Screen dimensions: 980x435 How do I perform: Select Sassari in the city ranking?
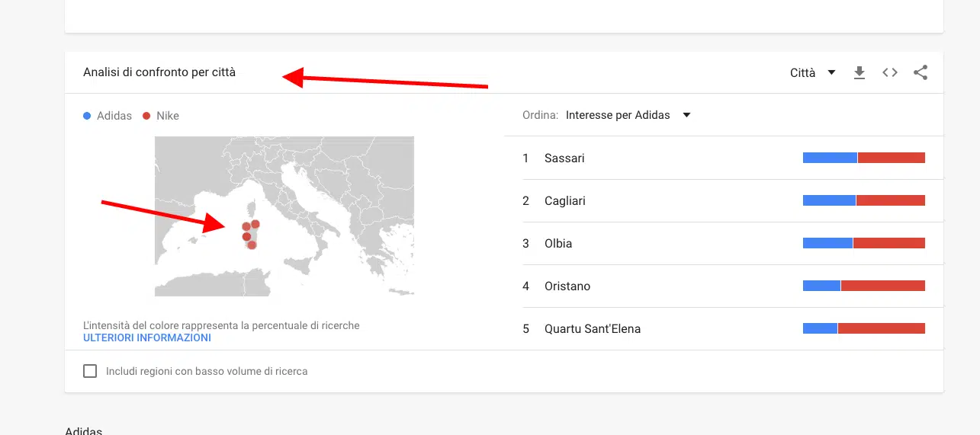coord(564,158)
